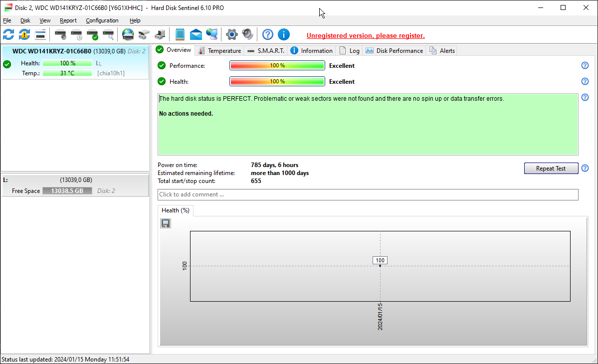Minimize the Hard Disk Sentinel window
Screen dimensions: 598x364
click(541, 7)
